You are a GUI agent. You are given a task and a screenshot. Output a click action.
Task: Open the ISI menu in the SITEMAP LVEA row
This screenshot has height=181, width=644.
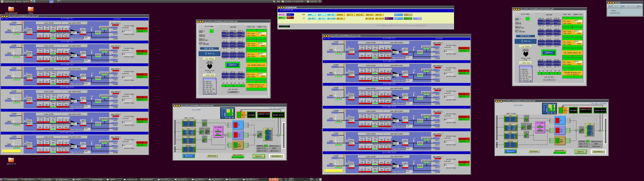(x=321, y=15)
